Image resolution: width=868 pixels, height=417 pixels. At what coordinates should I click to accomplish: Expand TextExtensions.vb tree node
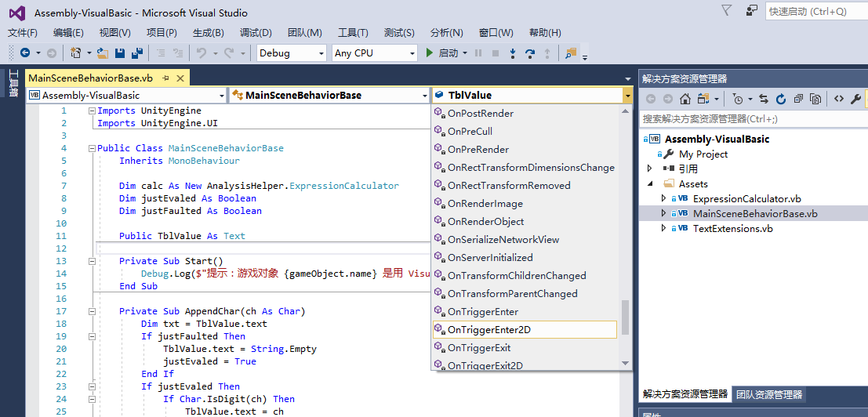663,228
